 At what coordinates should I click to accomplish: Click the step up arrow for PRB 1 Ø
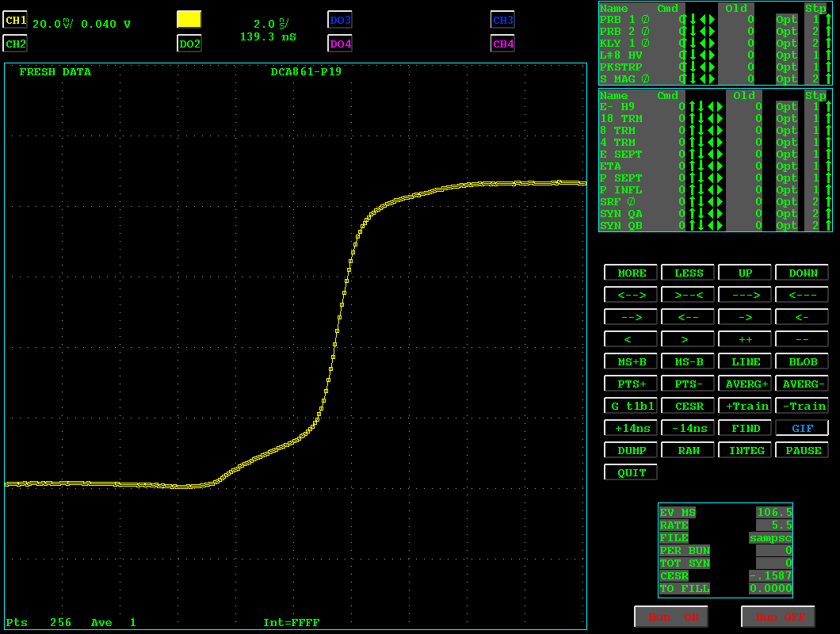click(x=828, y=19)
